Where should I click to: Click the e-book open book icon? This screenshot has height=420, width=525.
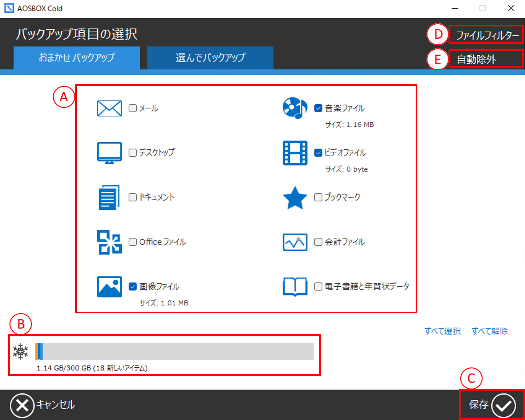[295, 286]
